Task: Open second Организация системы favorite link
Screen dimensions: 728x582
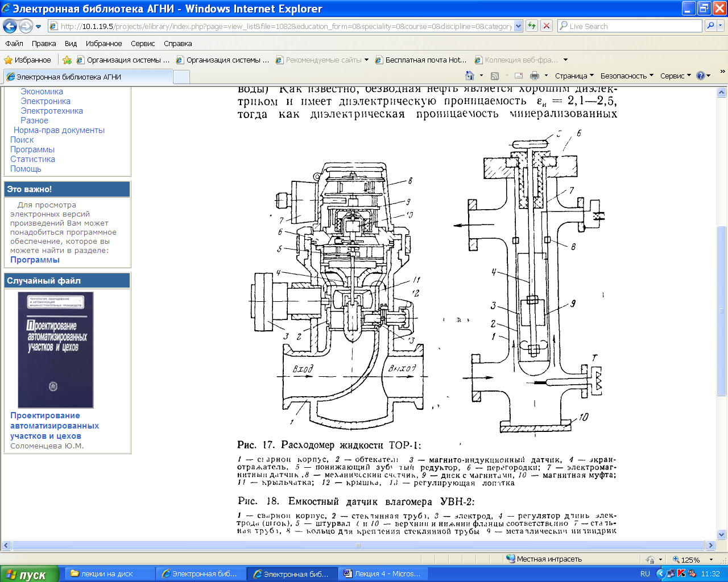Action: click(222, 60)
